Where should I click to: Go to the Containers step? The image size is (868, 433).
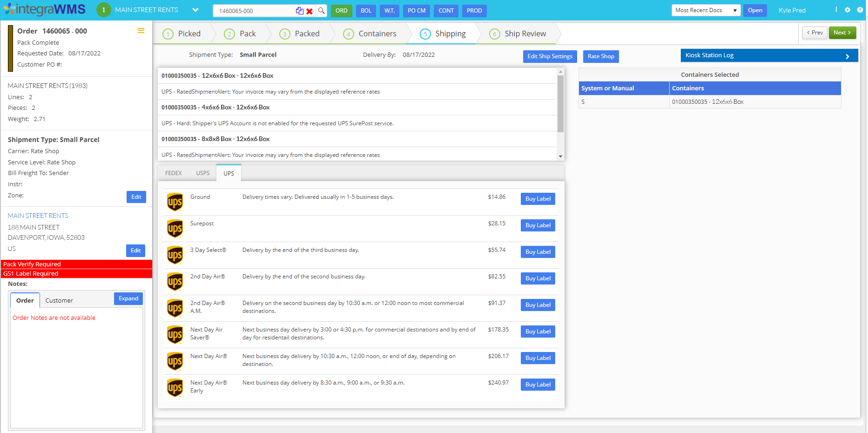coord(370,34)
